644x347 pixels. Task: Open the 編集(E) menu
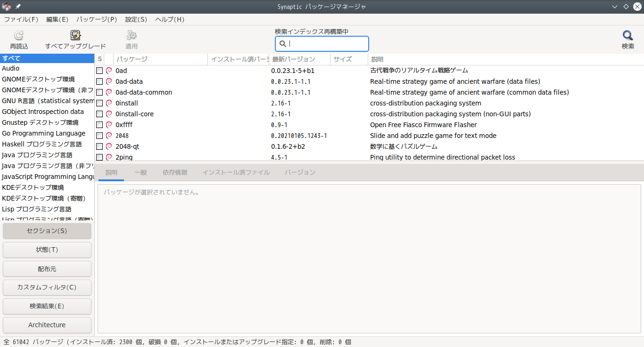[x=58, y=19]
